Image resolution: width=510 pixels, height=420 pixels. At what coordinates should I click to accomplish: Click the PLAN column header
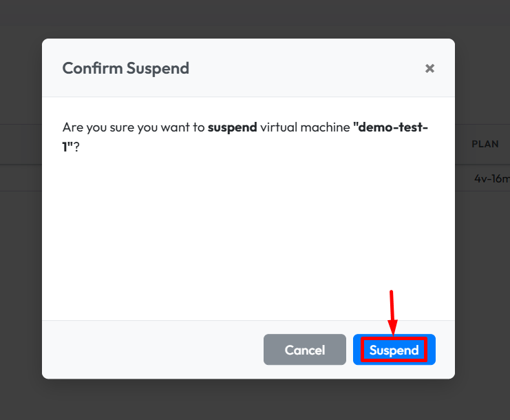[485, 145]
